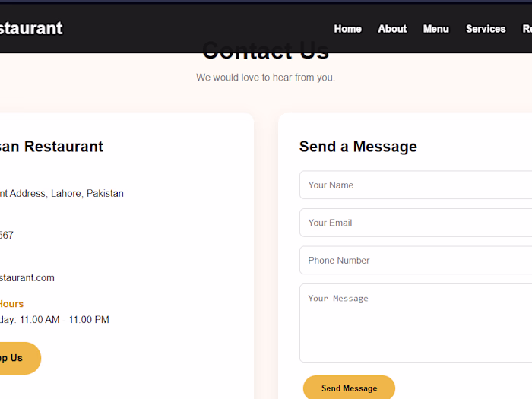Open the Services nav link
Screen dimensions: 532x399
click(x=486, y=29)
